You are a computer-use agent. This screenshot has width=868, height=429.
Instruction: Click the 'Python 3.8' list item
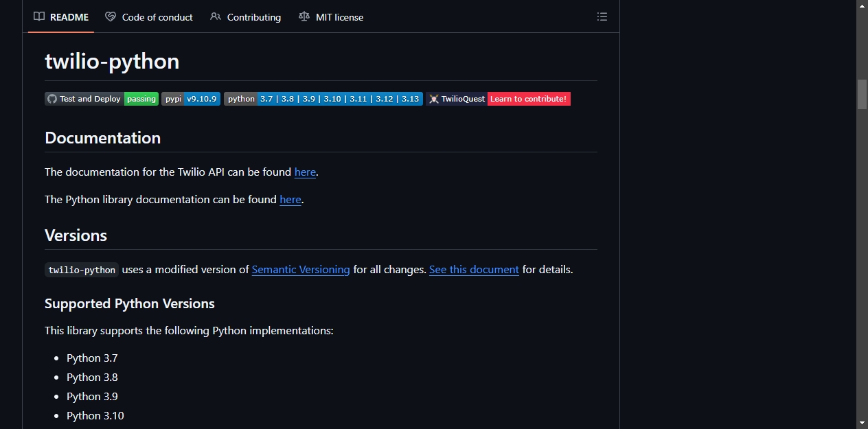92,378
